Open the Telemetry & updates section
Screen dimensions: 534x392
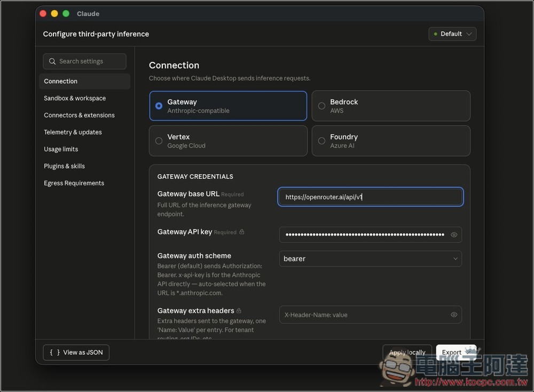(x=73, y=132)
